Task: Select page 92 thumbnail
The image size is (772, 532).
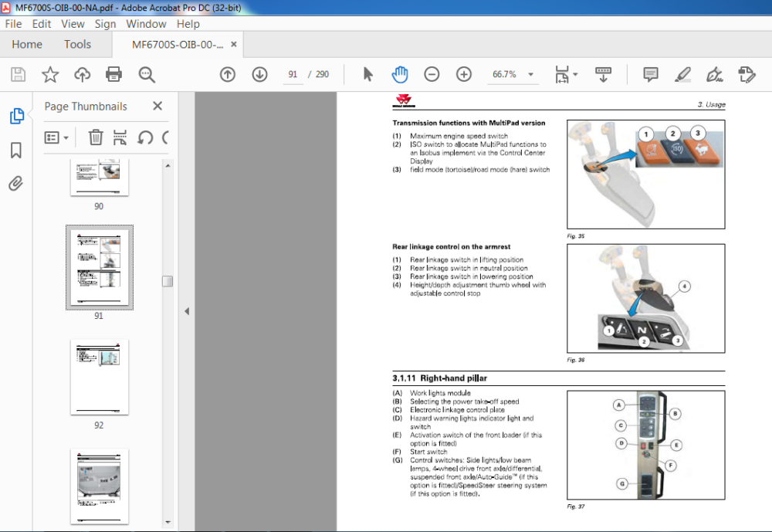Action: tap(100, 377)
